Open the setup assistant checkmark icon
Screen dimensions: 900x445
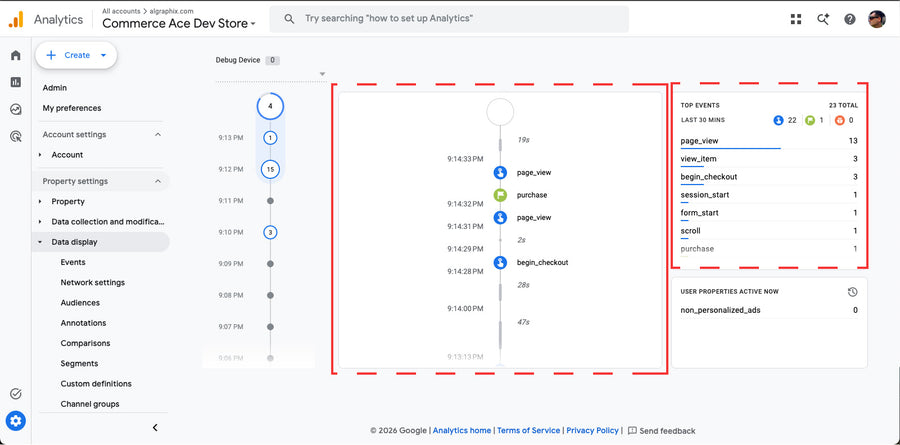pyautogui.click(x=15, y=394)
